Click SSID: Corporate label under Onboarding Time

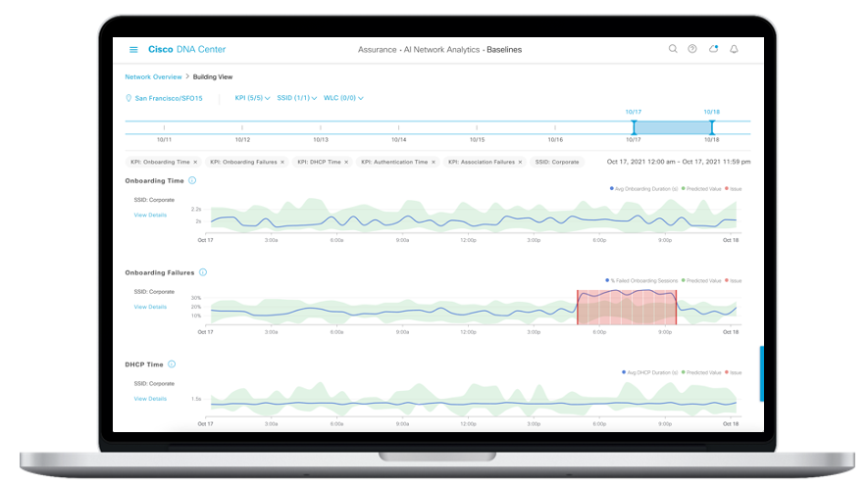tap(154, 200)
